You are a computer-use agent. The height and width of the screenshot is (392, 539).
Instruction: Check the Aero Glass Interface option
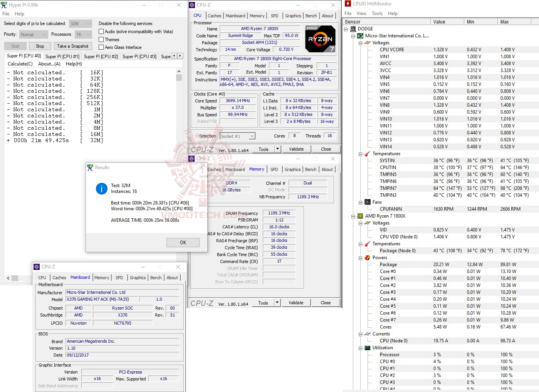[101, 47]
